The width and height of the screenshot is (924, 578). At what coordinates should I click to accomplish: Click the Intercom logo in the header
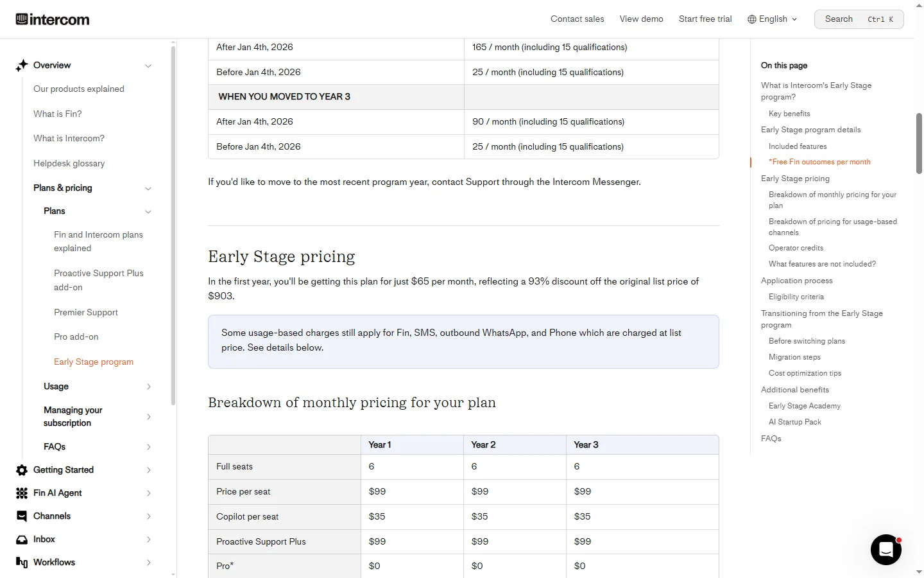(x=53, y=19)
